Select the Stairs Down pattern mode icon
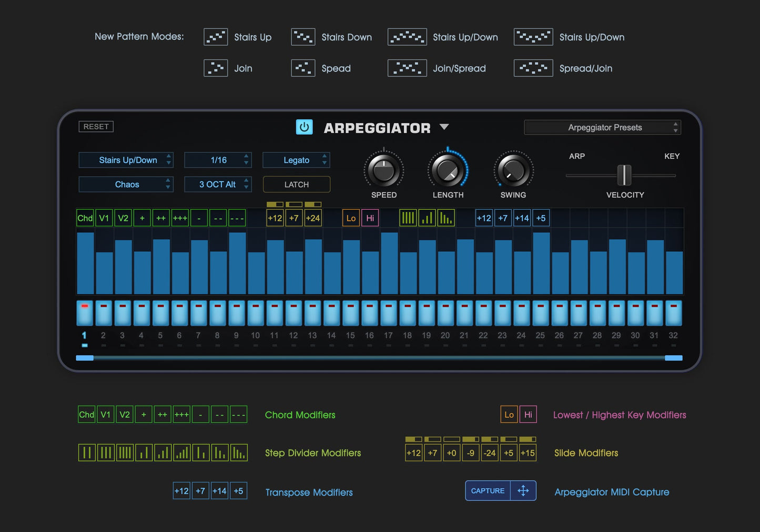The width and height of the screenshot is (760, 532). pyautogui.click(x=302, y=37)
